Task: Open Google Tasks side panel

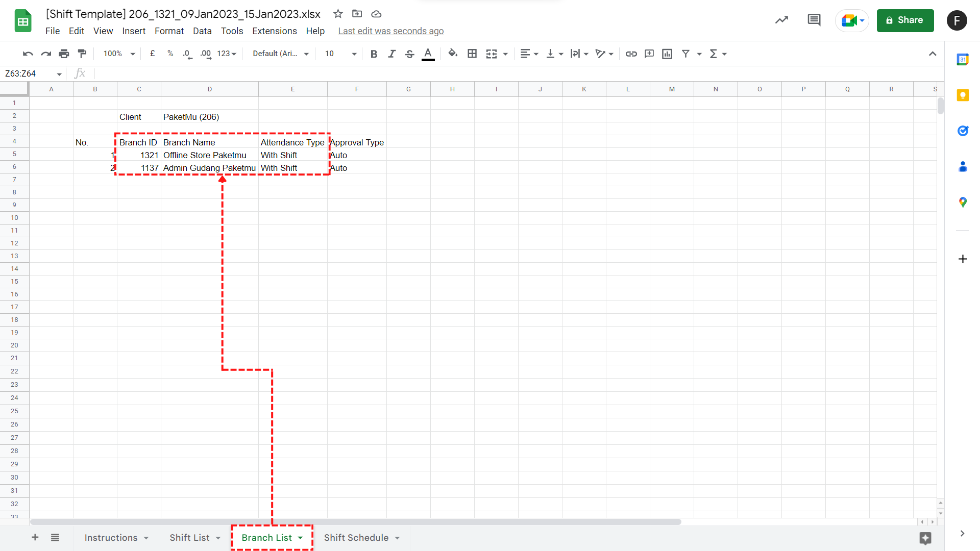Action: pos(963,131)
